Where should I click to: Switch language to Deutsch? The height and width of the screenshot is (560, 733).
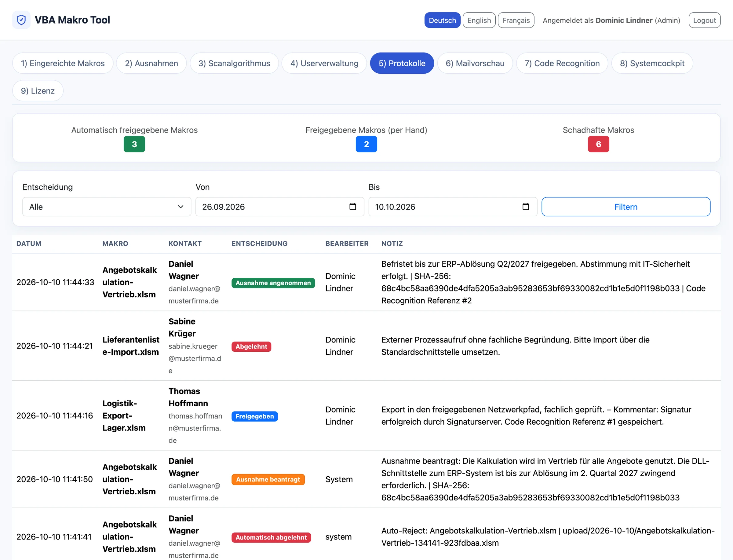click(x=442, y=20)
